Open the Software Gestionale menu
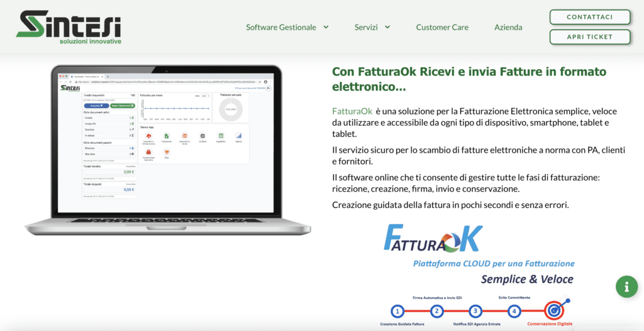This screenshot has width=644, height=331. (281, 28)
